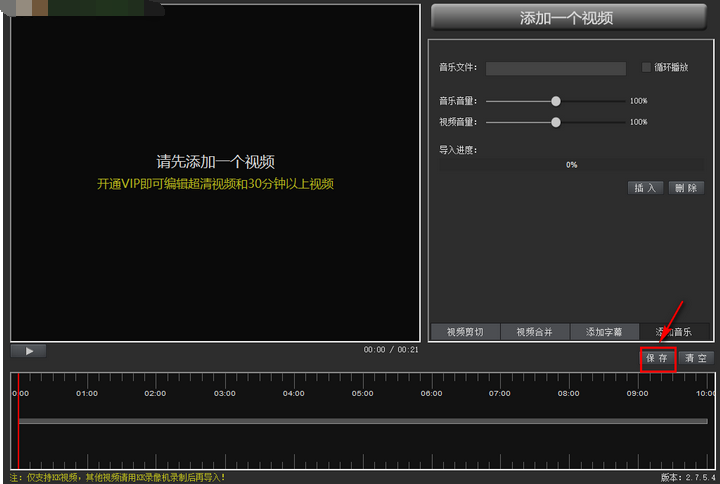Screen dimensions: 720x484
Task: Open the 视频合并 tab
Action: coord(534,332)
